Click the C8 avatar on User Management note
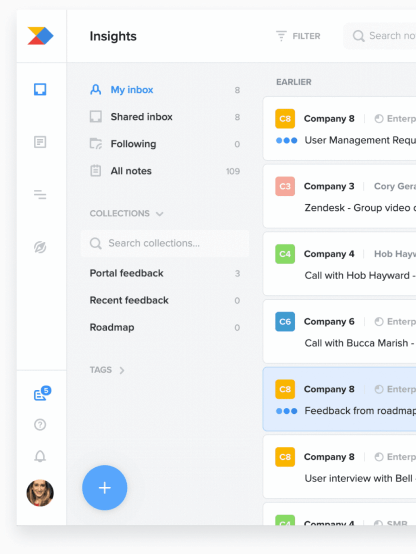The height and width of the screenshot is (554, 416). pyautogui.click(x=285, y=119)
